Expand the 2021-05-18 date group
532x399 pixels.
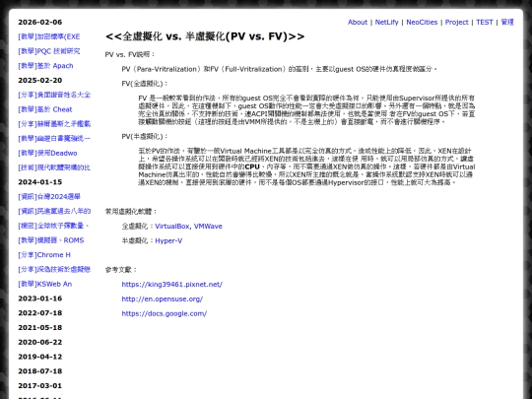tap(40, 328)
